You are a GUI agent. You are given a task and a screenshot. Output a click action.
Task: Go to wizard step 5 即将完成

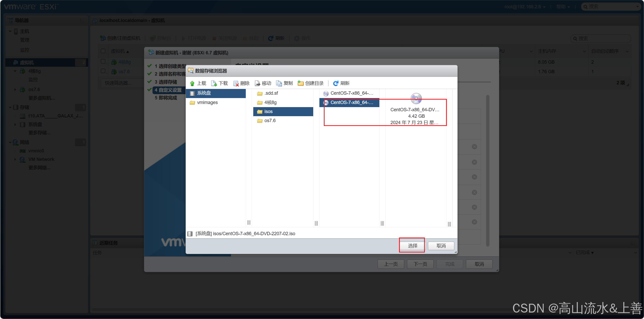click(166, 98)
